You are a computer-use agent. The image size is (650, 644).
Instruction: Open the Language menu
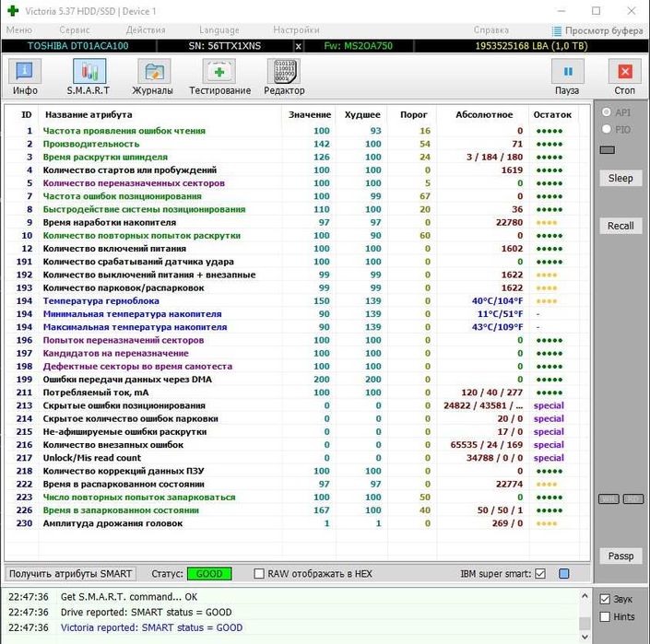(x=219, y=30)
